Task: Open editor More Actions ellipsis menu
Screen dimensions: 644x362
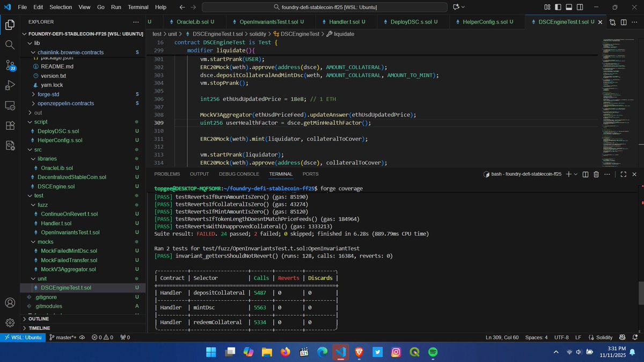Action: tap(635, 22)
